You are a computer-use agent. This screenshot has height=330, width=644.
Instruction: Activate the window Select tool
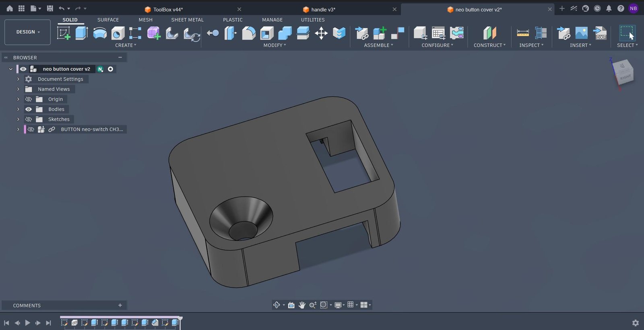click(x=627, y=33)
